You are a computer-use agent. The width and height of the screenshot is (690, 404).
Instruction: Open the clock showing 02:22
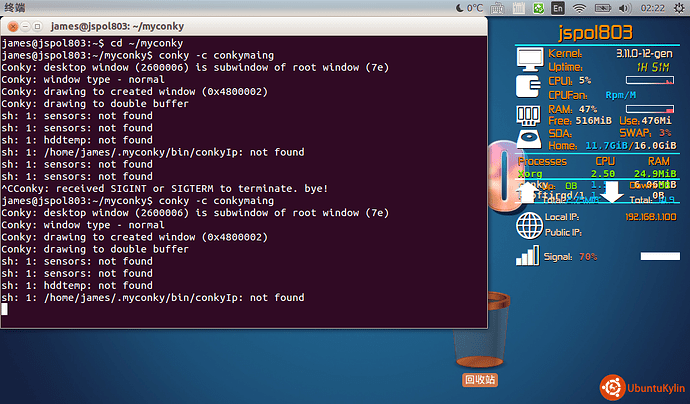652,8
